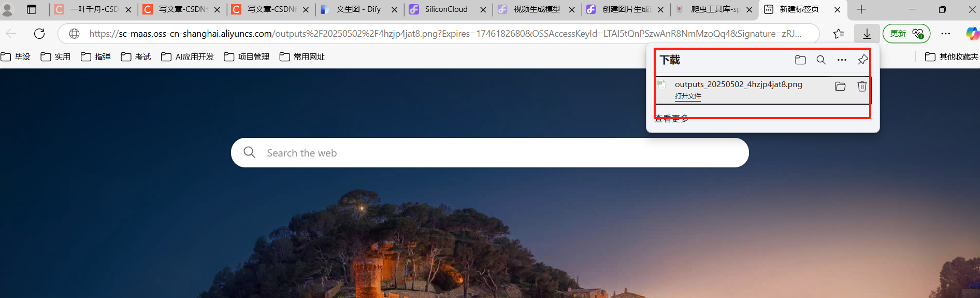Open the AI应用开发 bookmarks folder
Image resolution: width=980 pixels, height=298 pixels.
(x=188, y=57)
